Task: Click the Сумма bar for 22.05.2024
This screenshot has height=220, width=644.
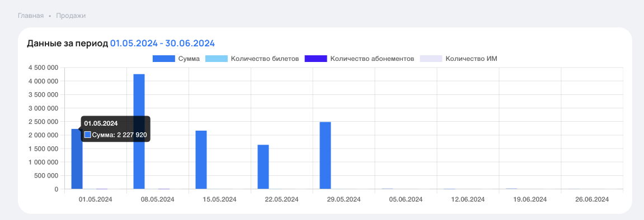Action: pos(263,167)
